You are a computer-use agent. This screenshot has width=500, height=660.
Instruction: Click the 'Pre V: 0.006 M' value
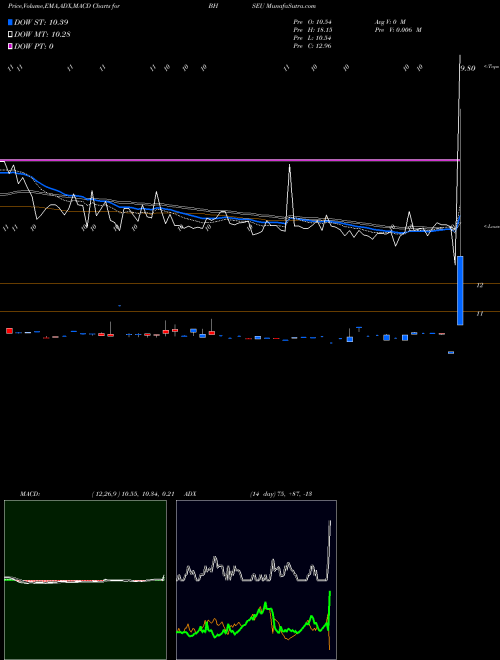click(x=398, y=30)
